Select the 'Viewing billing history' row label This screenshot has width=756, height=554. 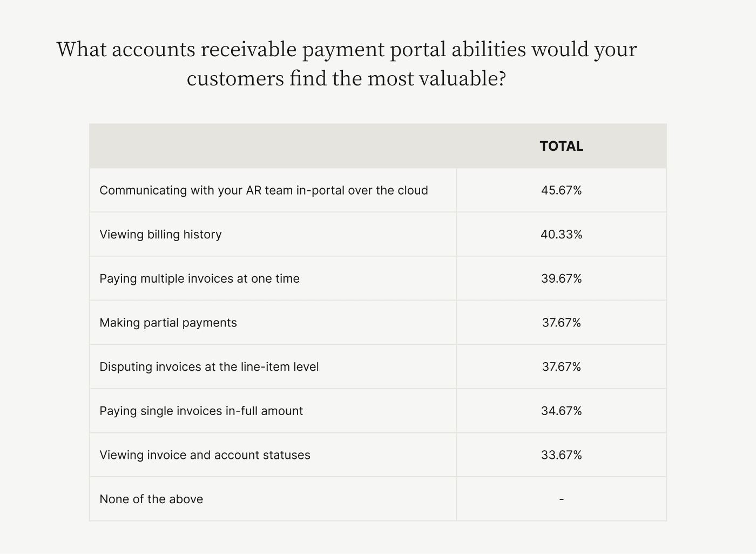[160, 235]
